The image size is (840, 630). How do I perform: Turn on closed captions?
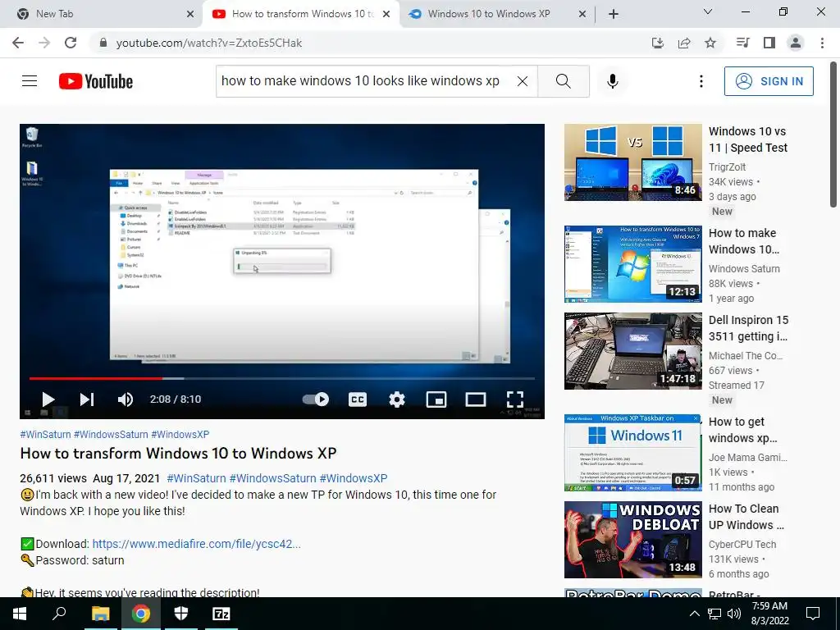(358, 399)
